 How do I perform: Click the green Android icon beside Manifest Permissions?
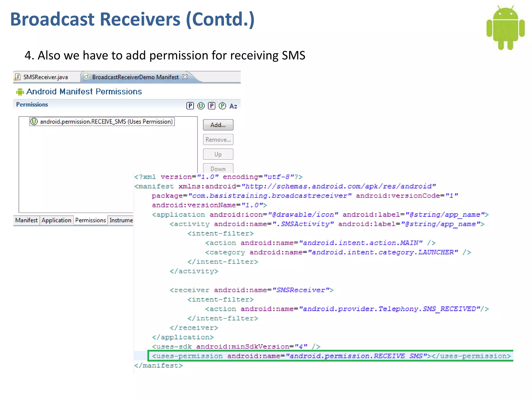(x=20, y=92)
